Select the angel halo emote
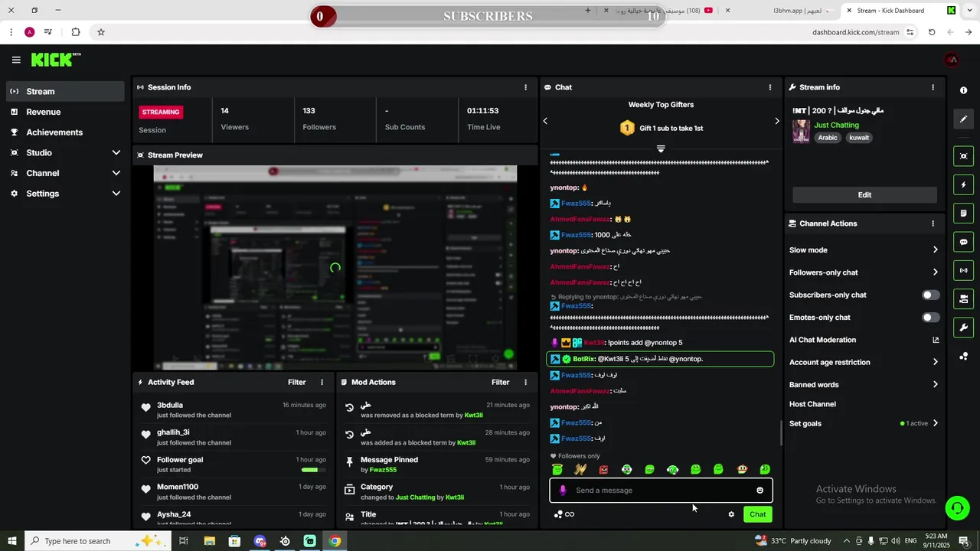 557,469
